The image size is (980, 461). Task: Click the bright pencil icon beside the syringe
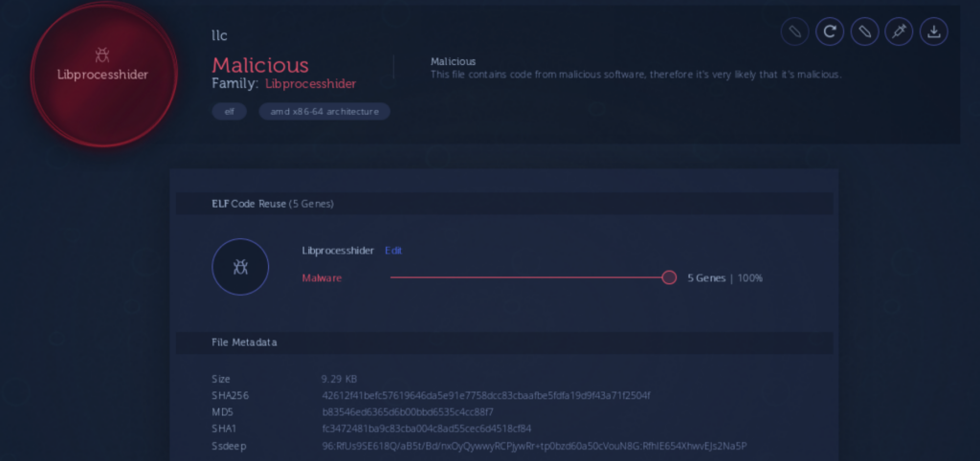[x=864, y=32]
